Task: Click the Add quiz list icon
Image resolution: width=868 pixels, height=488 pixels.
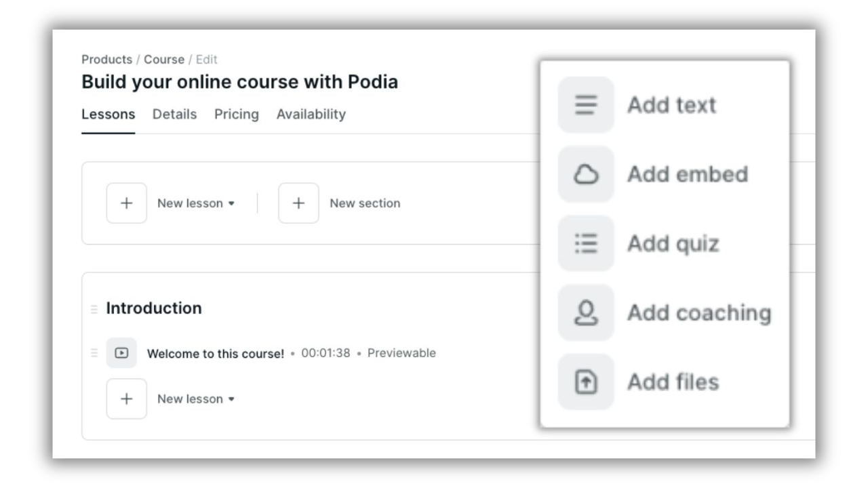Action: 586,243
